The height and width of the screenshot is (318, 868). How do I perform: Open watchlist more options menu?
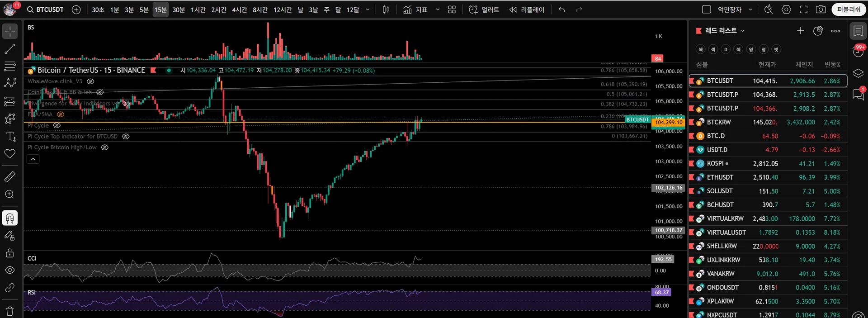pos(835,31)
